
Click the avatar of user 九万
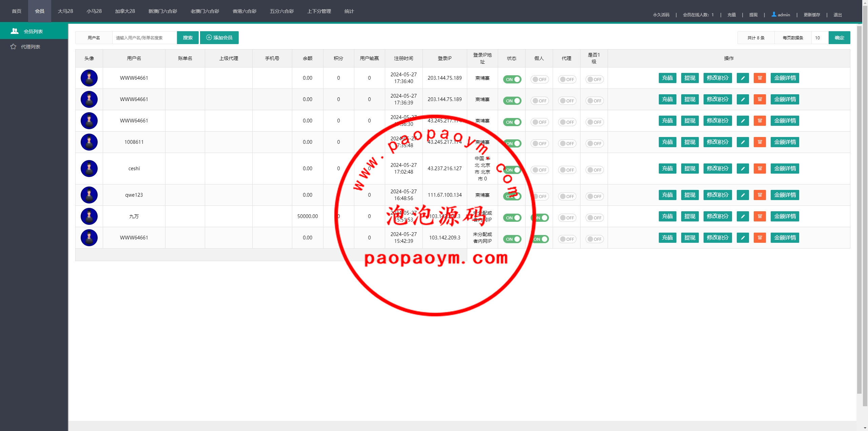point(89,216)
